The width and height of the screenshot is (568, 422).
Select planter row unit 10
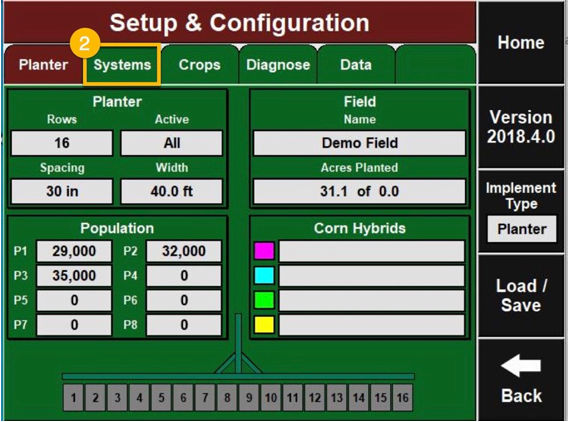(271, 398)
